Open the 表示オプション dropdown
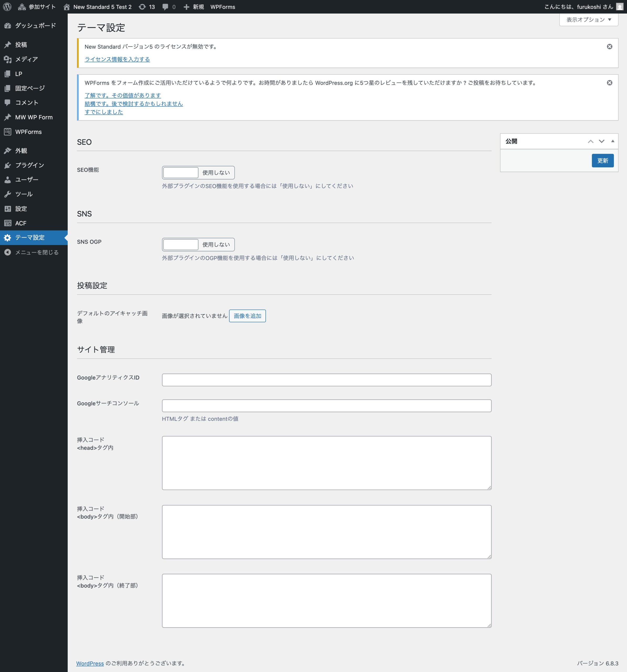Image resolution: width=627 pixels, height=672 pixels. [588, 20]
